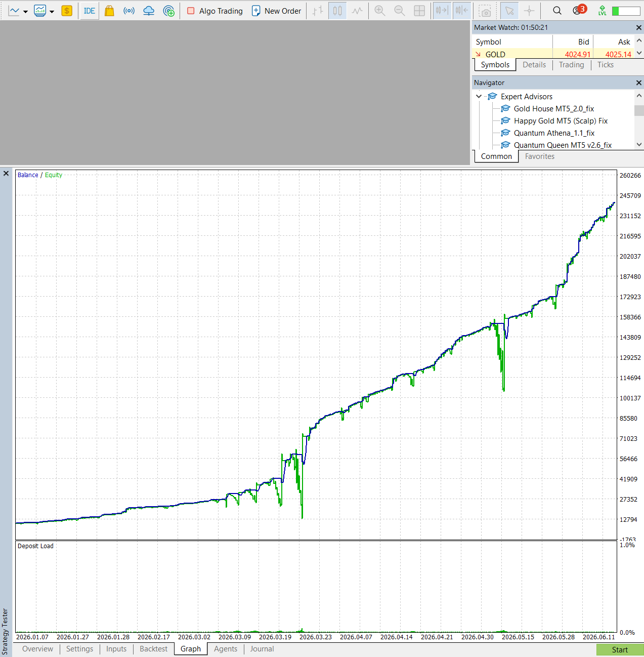644x657 pixels.
Task: Switch to candlestick chart mode
Action: click(337, 11)
